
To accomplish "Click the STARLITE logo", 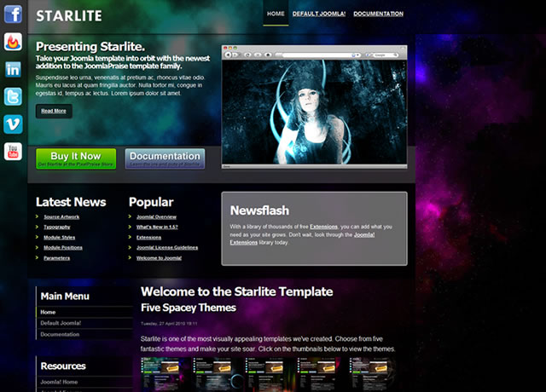I will click(69, 16).
